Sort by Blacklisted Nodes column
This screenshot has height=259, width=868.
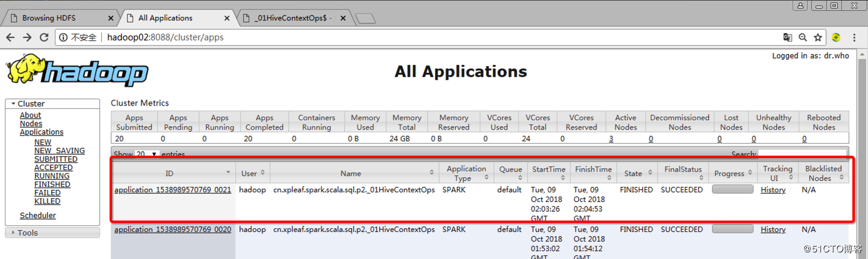[x=823, y=173]
